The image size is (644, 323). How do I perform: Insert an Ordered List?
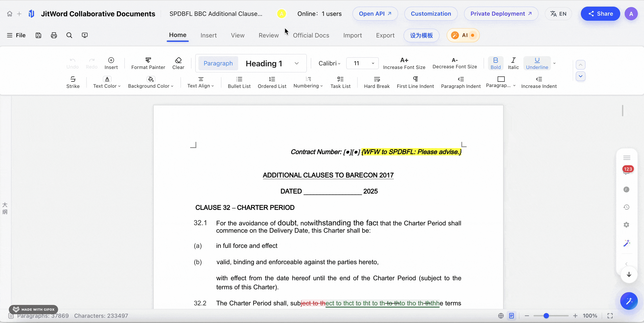coord(272,82)
